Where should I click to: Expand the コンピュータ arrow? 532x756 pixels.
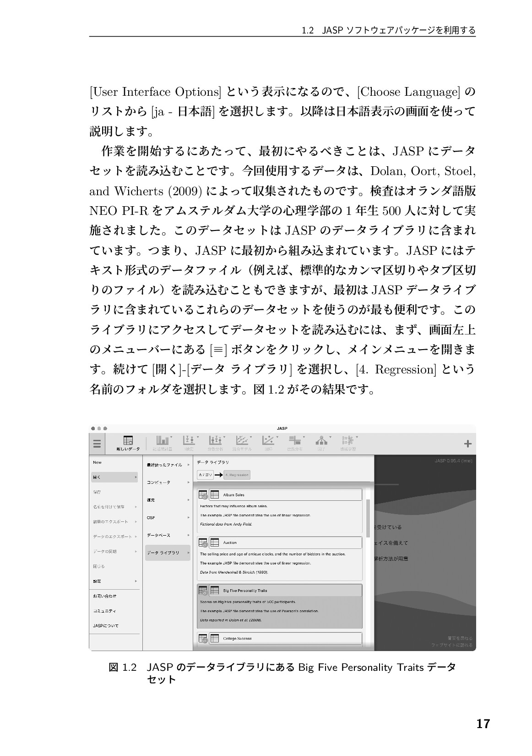click(188, 482)
